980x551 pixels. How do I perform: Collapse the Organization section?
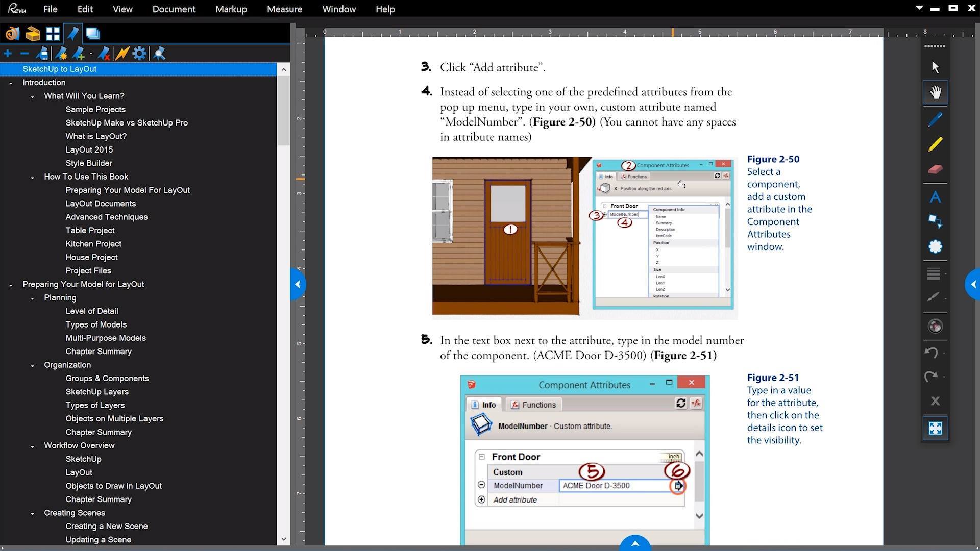(32, 366)
